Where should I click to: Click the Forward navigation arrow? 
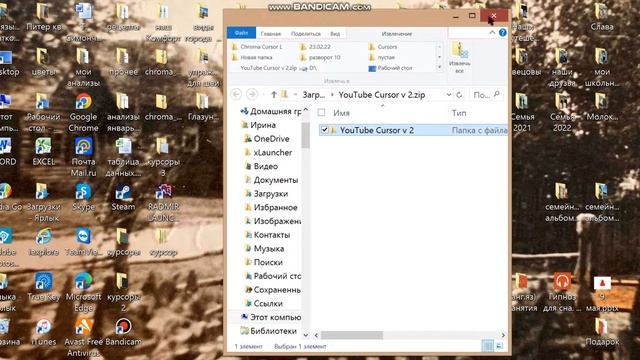pos(252,94)
